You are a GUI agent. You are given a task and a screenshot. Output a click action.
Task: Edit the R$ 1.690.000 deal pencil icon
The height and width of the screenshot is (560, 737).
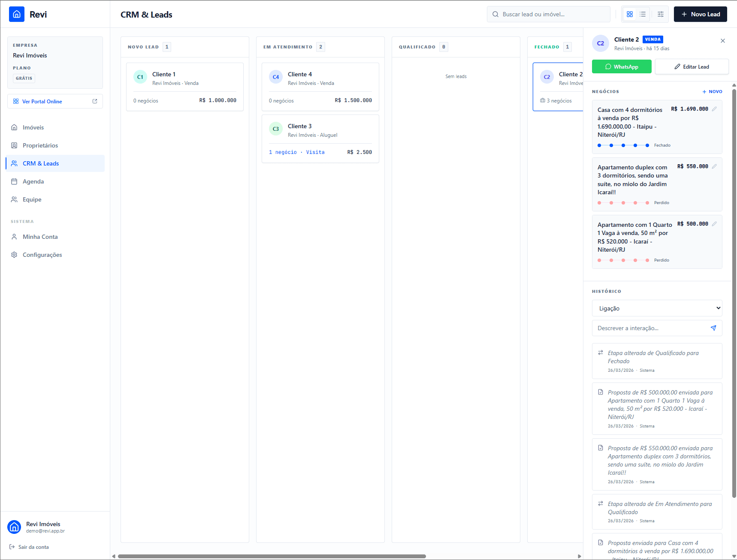click(x=714, y=109)
